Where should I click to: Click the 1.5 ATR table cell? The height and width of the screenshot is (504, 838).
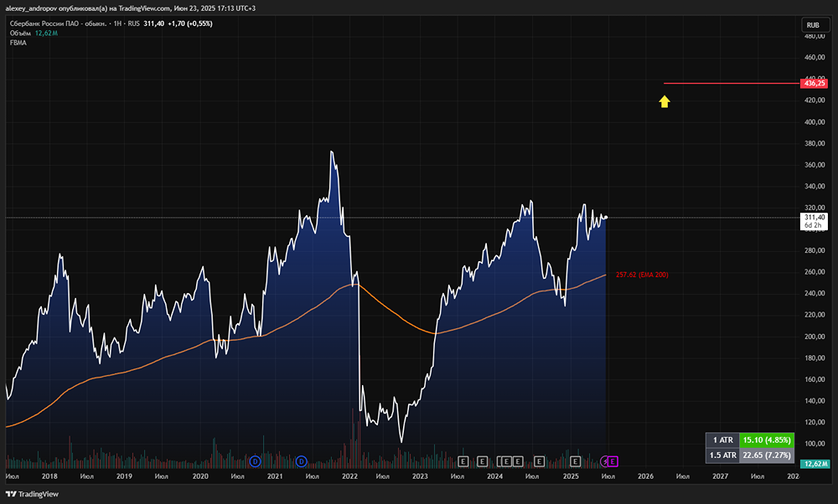pyautogui.click(x=722, y=455)
